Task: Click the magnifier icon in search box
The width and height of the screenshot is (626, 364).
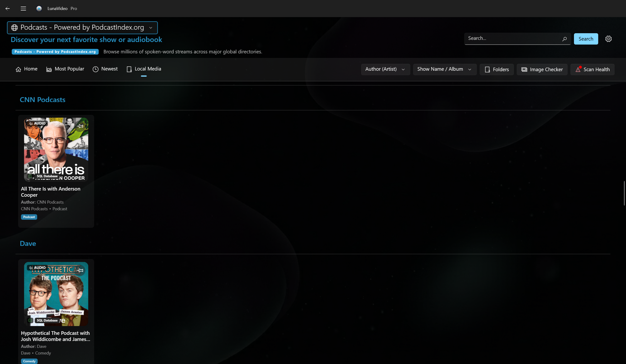Action: (x=564, y=39)
